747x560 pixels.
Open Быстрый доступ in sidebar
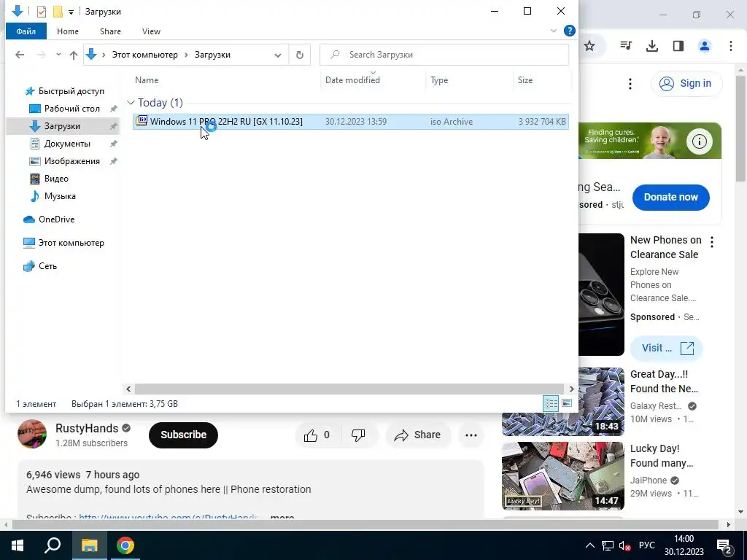pyautogui.click(x=71, y=91)
